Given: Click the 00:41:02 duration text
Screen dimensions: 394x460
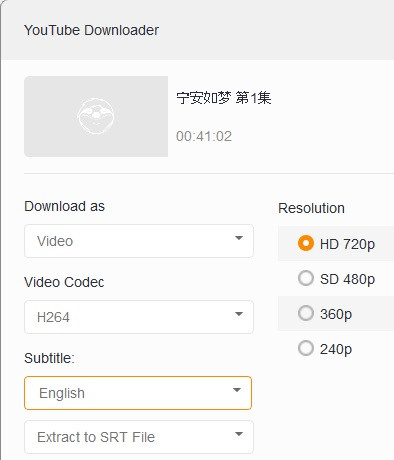Looking at the screenshot, I should (204, 136).
